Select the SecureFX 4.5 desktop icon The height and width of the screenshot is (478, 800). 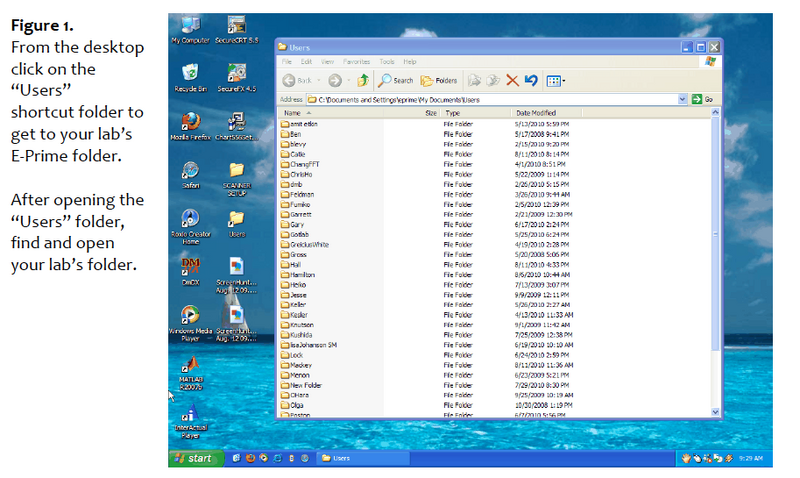(237, 78)
